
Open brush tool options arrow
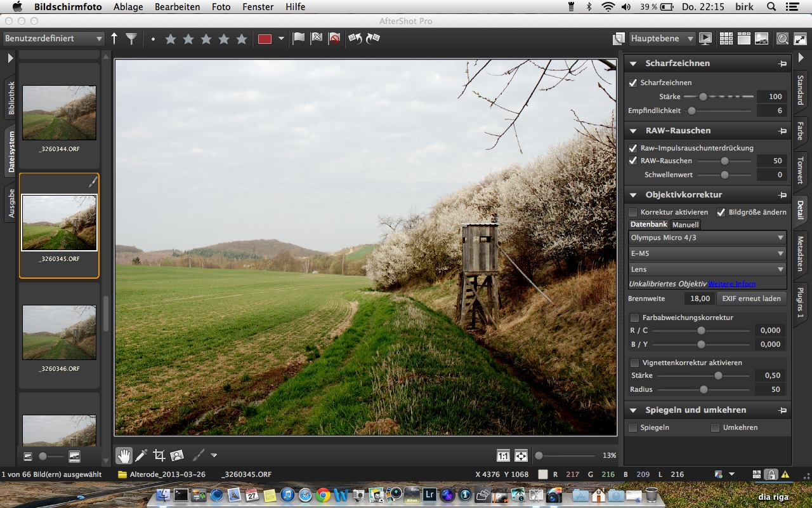[x=214, y=455]
